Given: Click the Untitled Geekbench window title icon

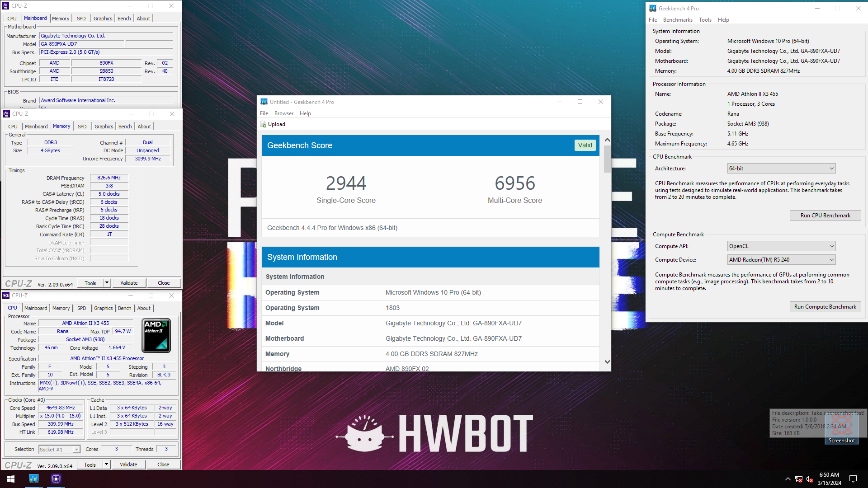Looking at the screenshot, I should click(264, 102).
